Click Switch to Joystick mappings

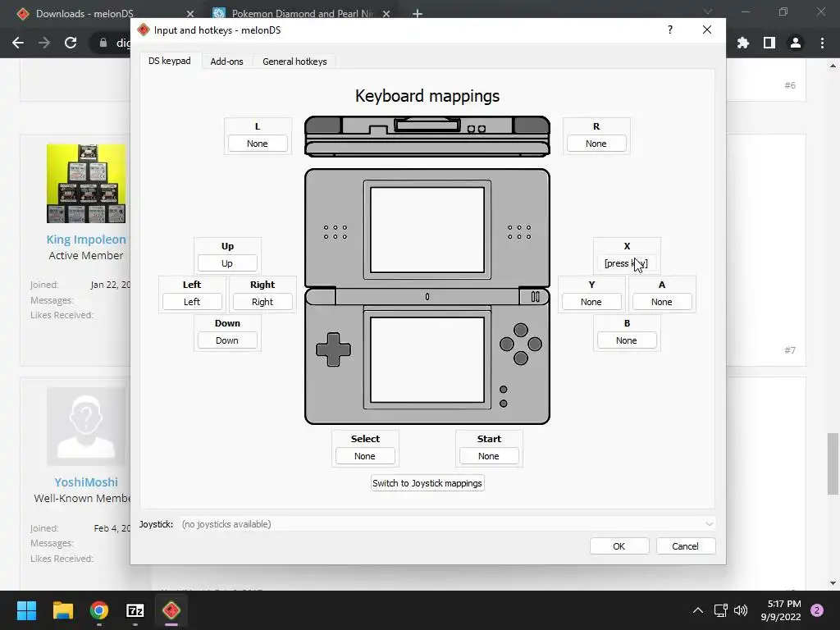point(427,483)
